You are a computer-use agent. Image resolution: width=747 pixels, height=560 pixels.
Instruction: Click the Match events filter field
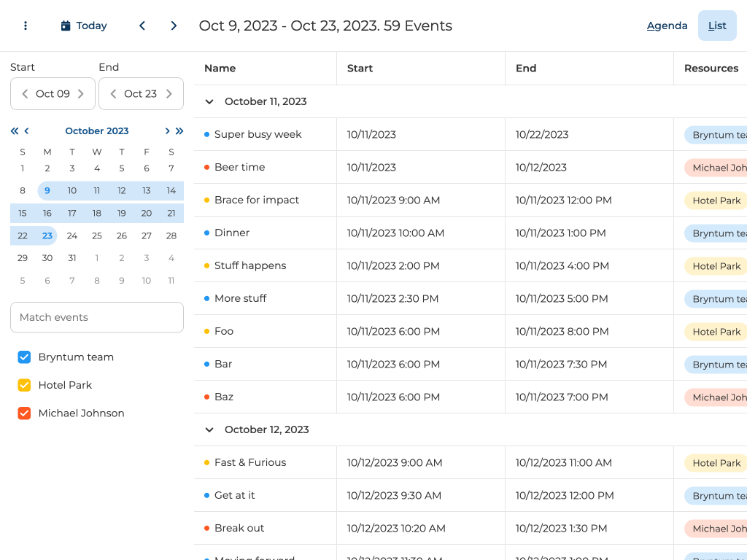point(97,317)
